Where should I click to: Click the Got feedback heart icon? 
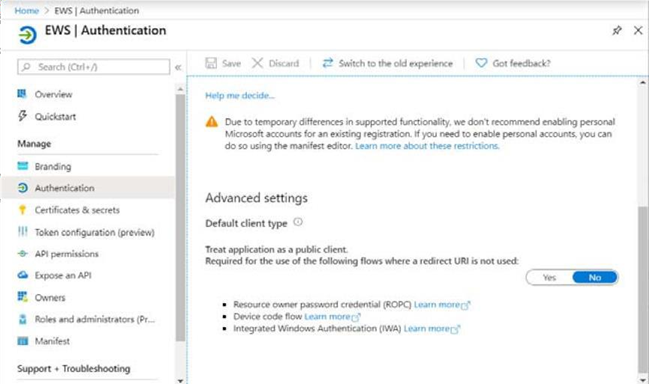[481, 63]
